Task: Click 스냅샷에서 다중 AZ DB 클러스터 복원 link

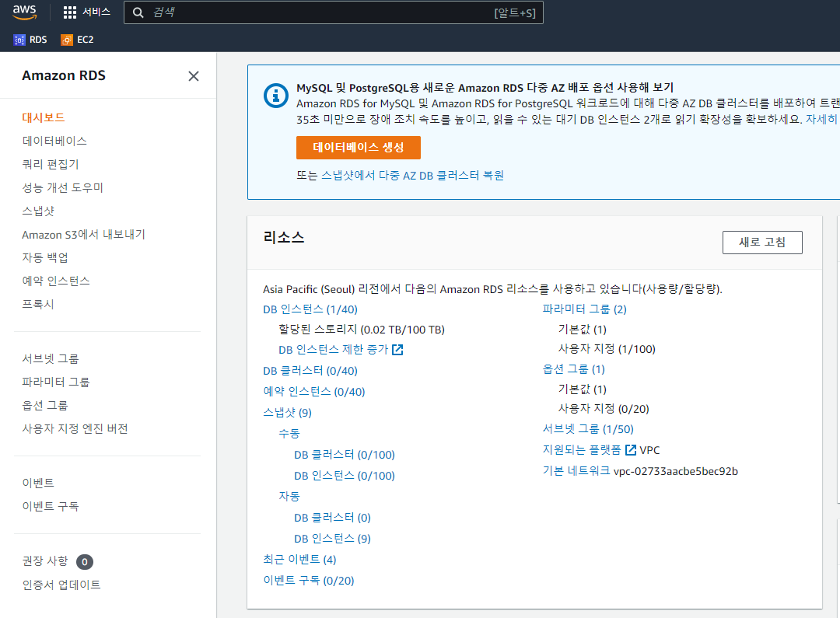Action: [412, 176]
